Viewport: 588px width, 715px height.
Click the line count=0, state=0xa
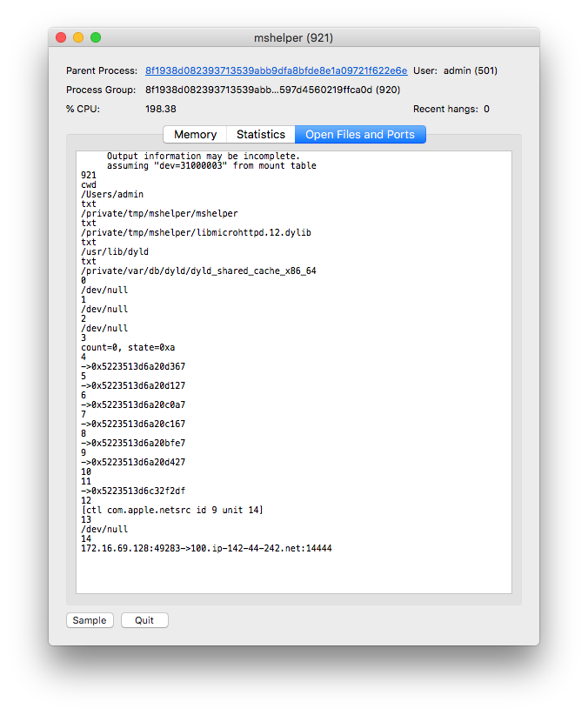pos(128,347)
